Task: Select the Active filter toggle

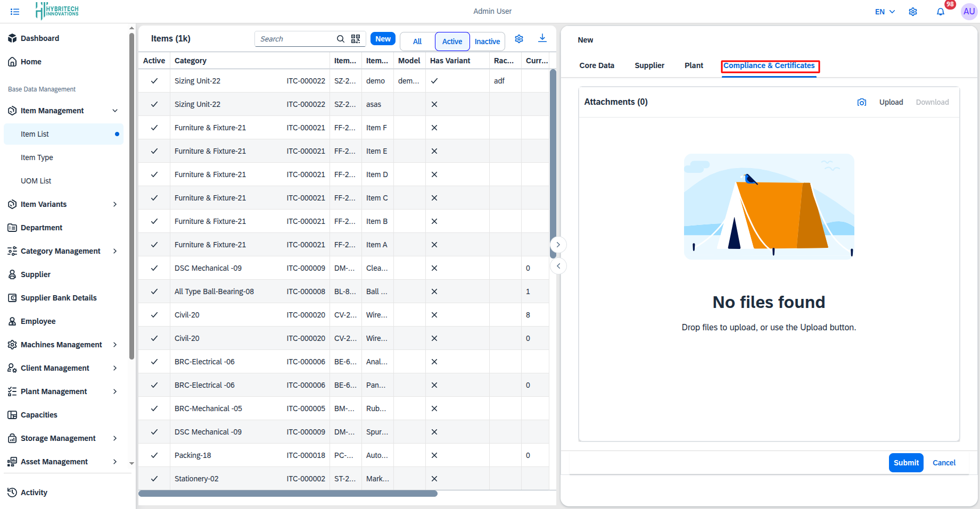Action: coord(452,41)
